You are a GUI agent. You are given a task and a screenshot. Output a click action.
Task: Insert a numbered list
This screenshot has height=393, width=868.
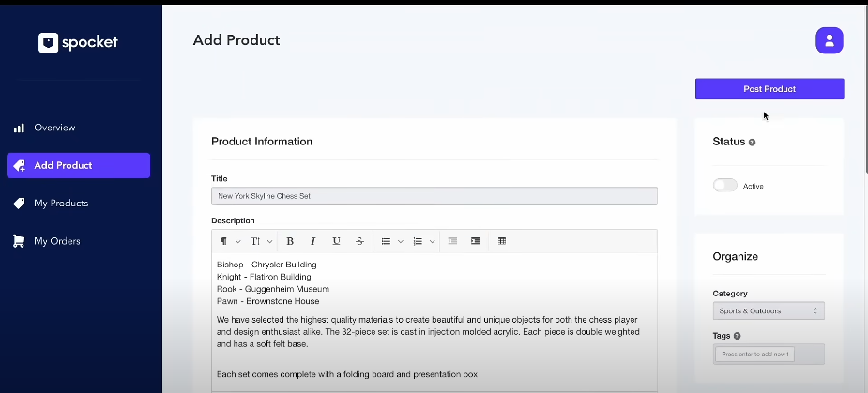tap(418, 241)
